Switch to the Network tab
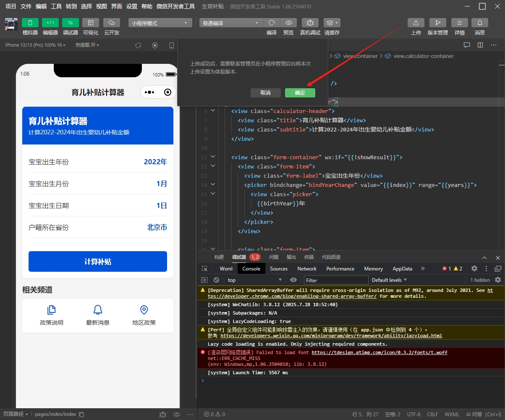 pos(307,269)
